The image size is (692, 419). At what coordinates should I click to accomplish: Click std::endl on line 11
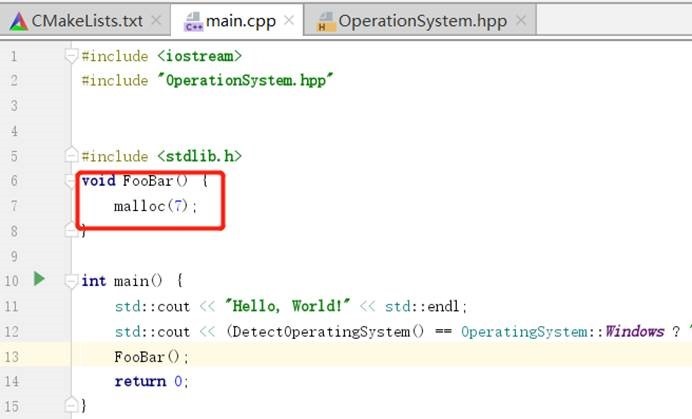coord(422,306)
